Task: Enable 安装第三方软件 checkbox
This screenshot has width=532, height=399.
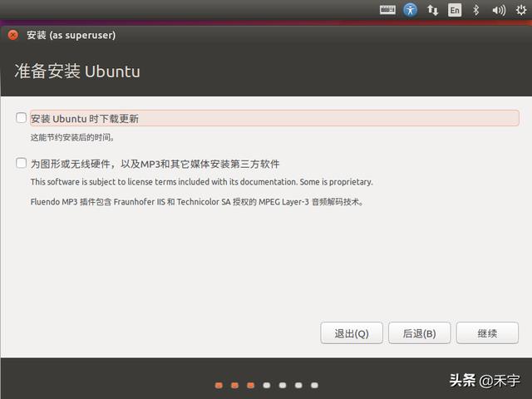Action: click(x=21, y=163)
